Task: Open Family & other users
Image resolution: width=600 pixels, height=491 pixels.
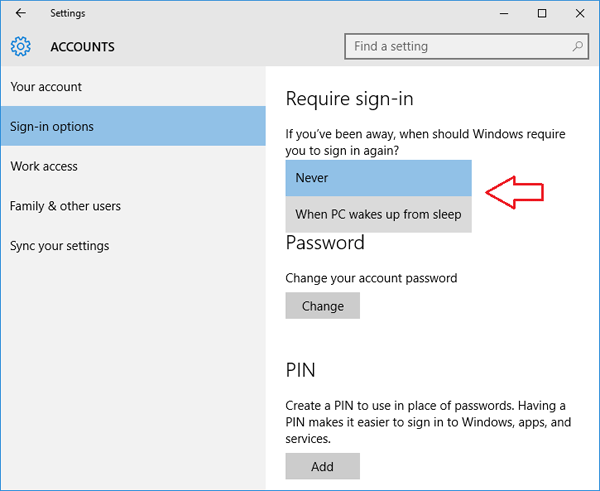Action: pyautogui.click(x=65, y=206)
